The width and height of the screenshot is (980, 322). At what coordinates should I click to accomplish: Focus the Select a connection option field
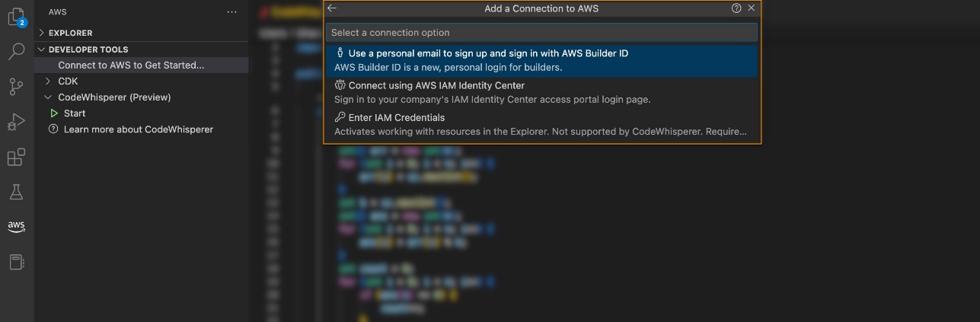[x=541, y=33]
